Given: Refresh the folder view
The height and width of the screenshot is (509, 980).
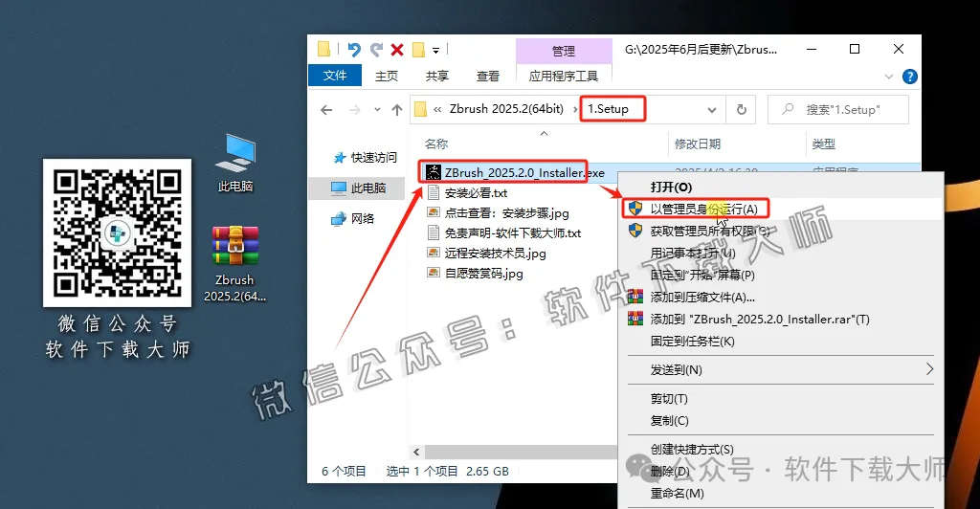Looking at the screenshot, I should click(x=742, y=110).
